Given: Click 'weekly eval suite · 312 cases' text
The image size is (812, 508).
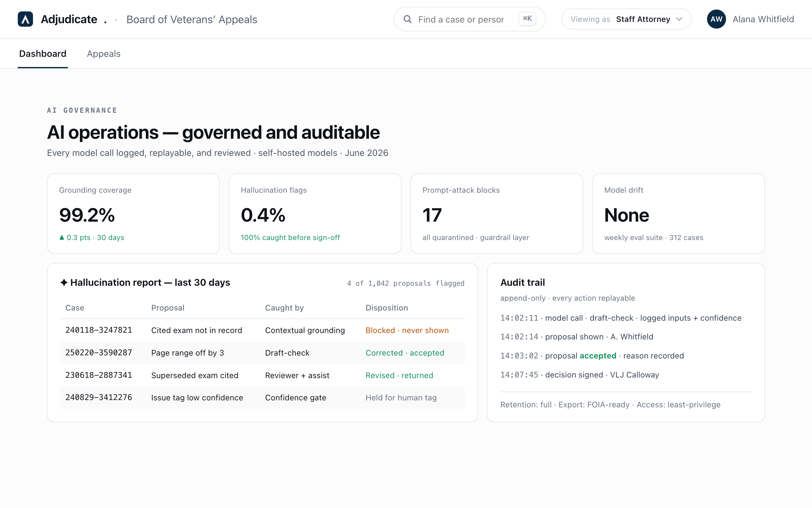Looking at the screenshot, I should pos(653,237).
